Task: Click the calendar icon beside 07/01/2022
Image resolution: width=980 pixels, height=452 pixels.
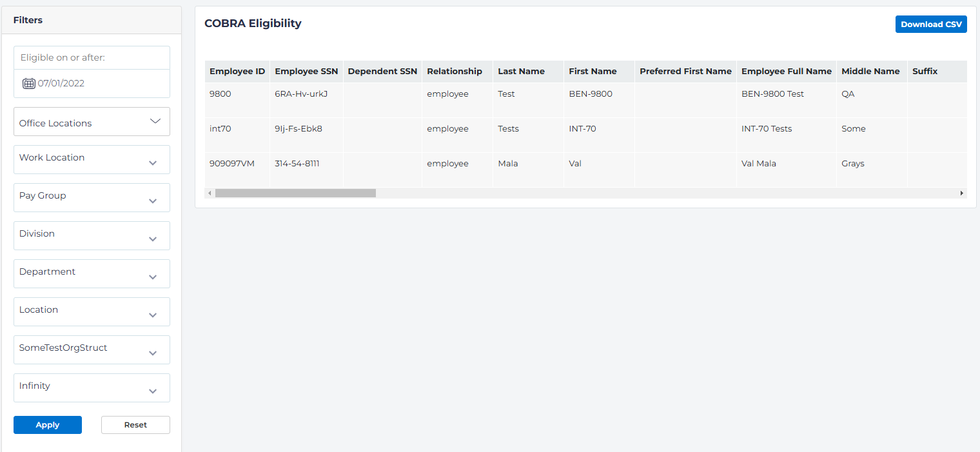Action: [28, 83]
